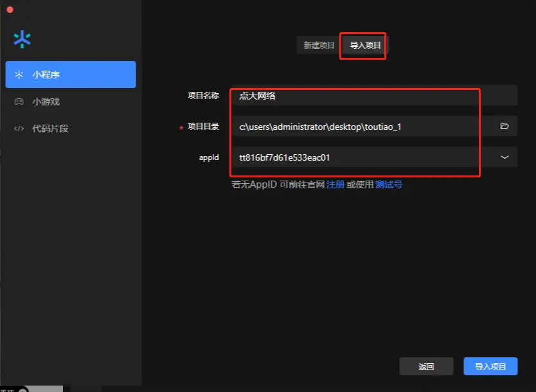Click the blue 导入项目 button
The image size is (536, 392).
(490, 366)
